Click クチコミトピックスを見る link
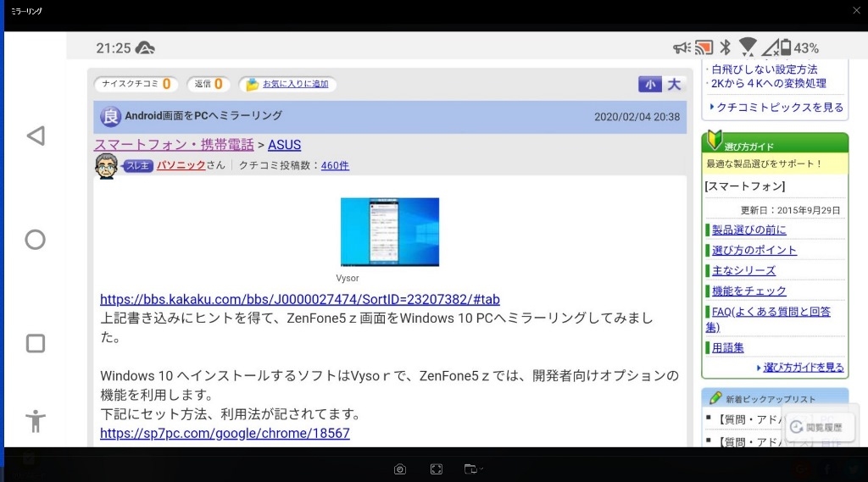This screenshot has height=482, width=868. pyautogui.click(x=780, y=108)
